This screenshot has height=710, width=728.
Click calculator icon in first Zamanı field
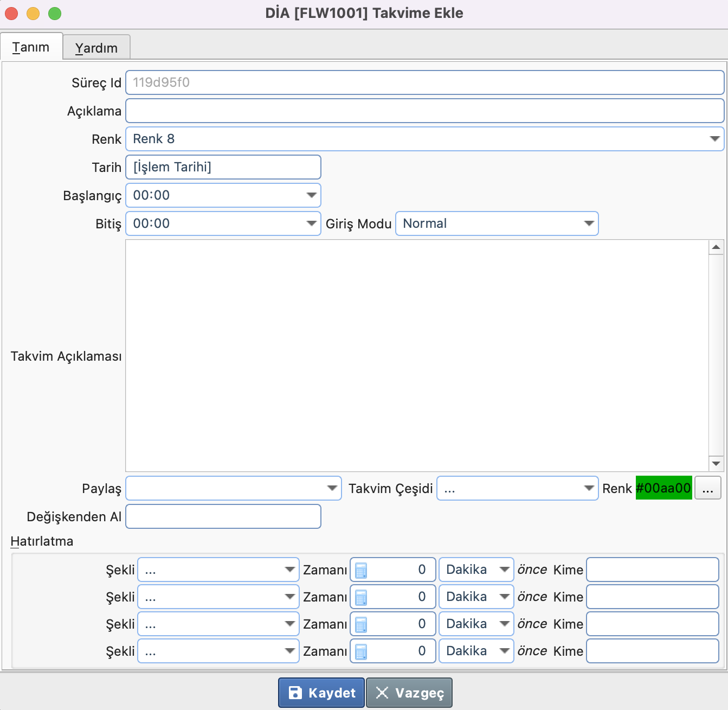click(361, 570)
